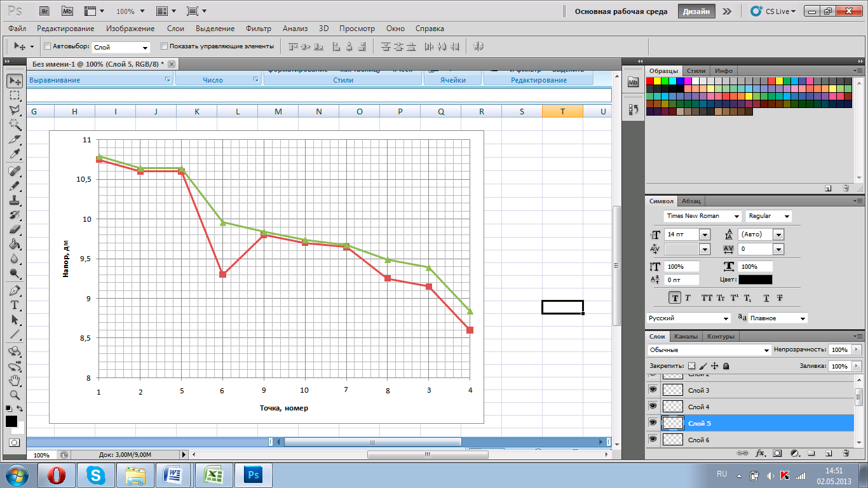This screenshot has height=488, width=868.
Task: Create new adjustment layer icon
Action: [794, 454]
